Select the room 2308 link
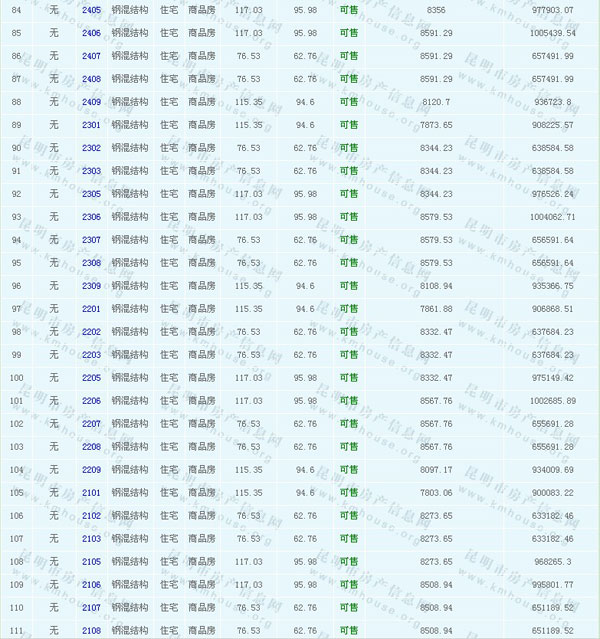 pyautogui.click(x=91, y=263)
